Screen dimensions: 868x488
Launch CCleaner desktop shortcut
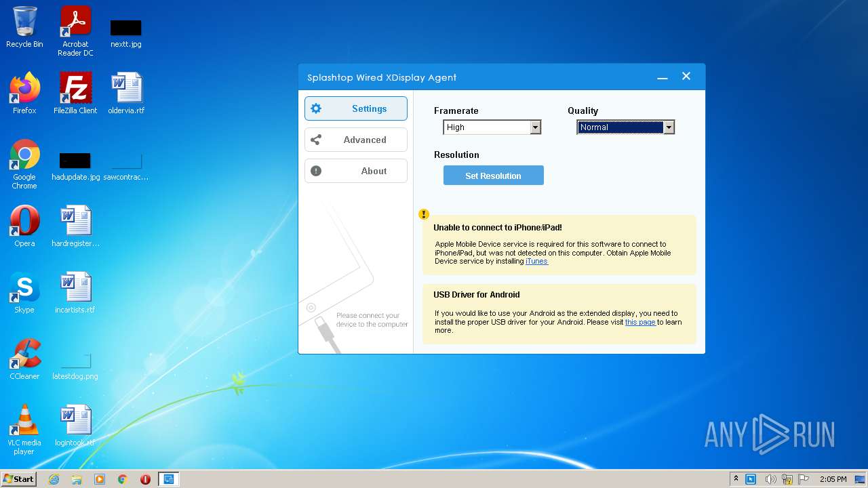pos(24,359)
